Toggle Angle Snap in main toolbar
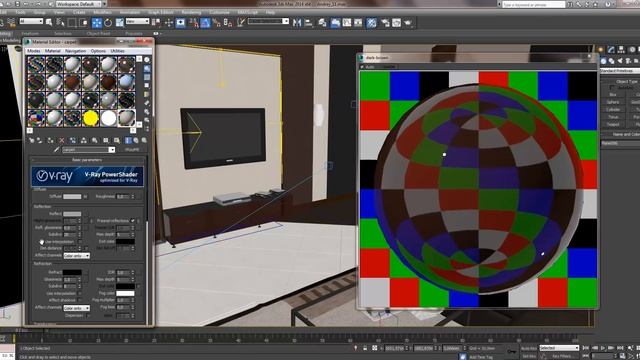The image size is (640, 360). coord(205,23)
